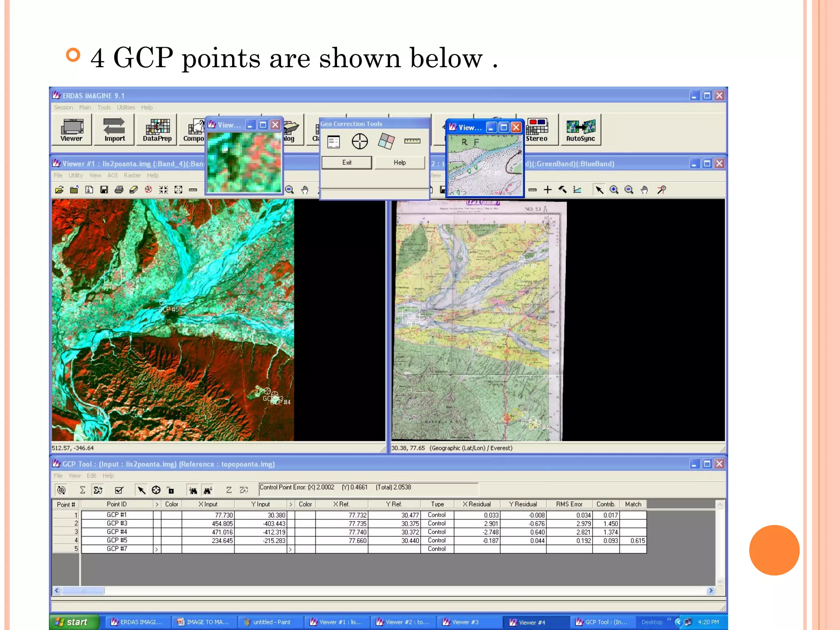Print the Viewer #1 contents
Image resolution: width=840 pixels, height=630 pixels.
coord(119,189)
